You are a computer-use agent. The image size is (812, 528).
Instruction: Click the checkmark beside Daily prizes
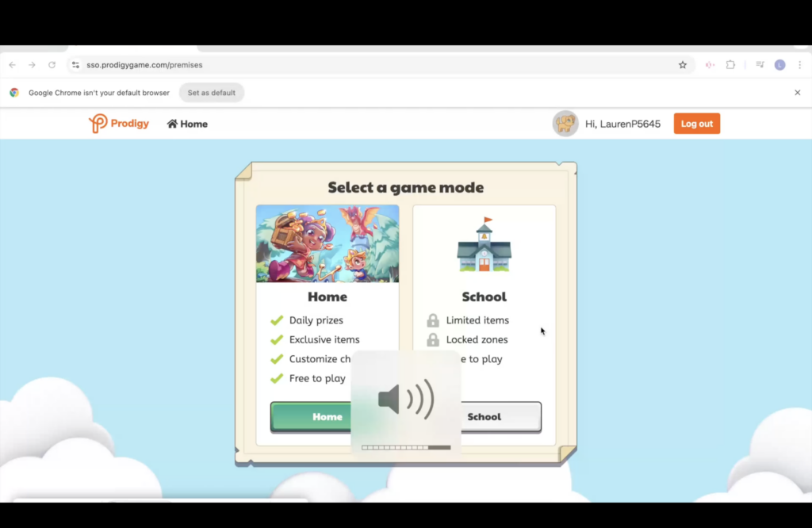coord(277,320)
